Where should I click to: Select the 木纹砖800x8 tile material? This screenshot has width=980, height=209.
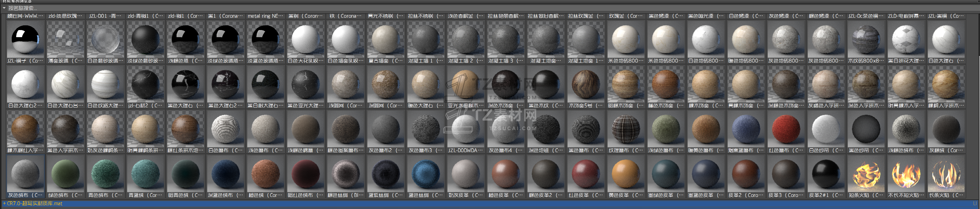click(x=866, y=40)
